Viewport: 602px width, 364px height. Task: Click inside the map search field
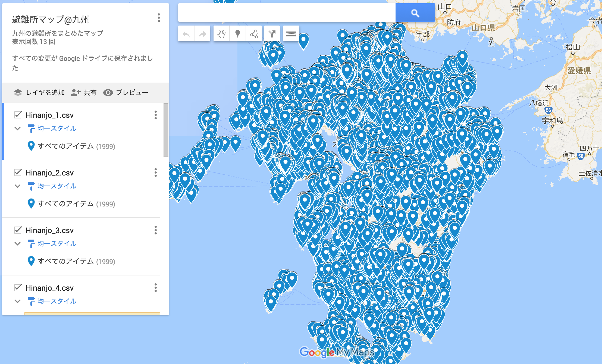[x=287, y=13]
